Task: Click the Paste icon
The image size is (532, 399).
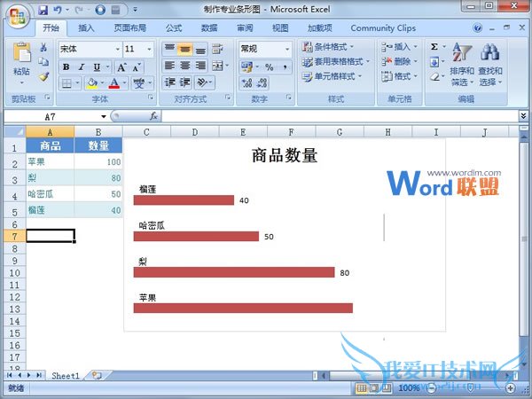Action: 21,53
